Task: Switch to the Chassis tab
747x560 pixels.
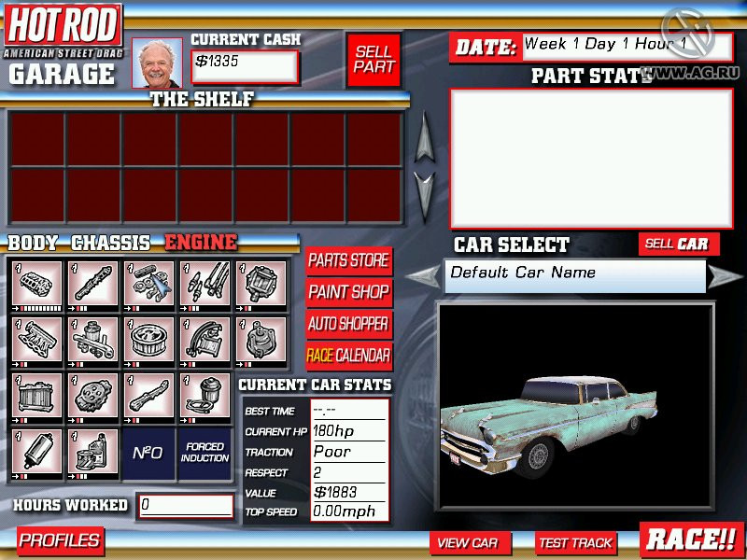Action: point(110,243)
